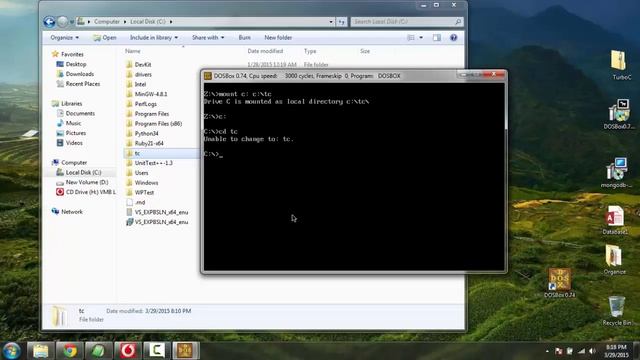640x360 pixels.
Task: Open view options dropdown arrow
Action: pyautogui.click(x=421, y=38)
